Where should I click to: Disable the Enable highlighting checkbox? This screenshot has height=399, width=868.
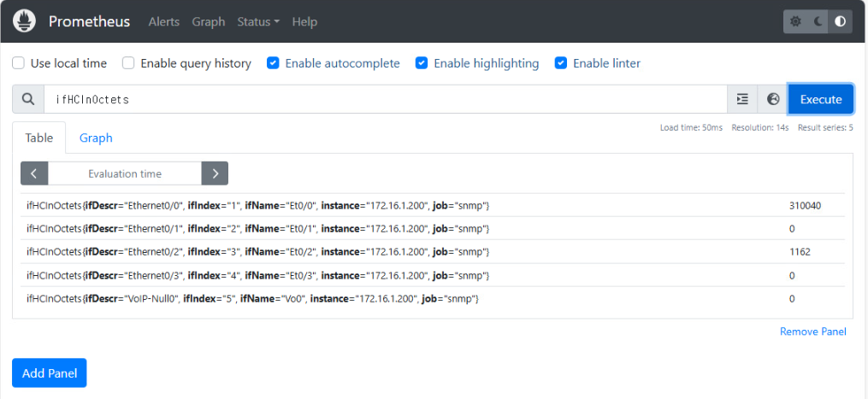tap(422, 63)
